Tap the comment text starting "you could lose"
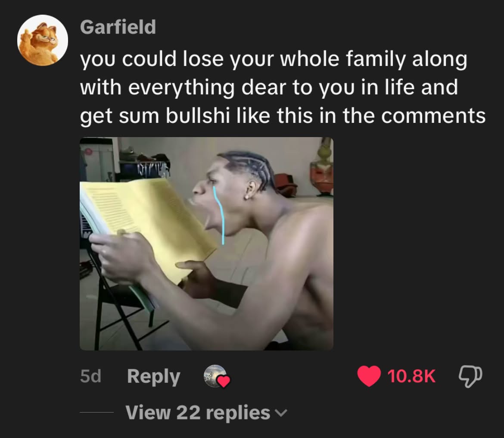The height and width of the screenshot is (438, 504). pyautogui.click(x=283, y=88)
